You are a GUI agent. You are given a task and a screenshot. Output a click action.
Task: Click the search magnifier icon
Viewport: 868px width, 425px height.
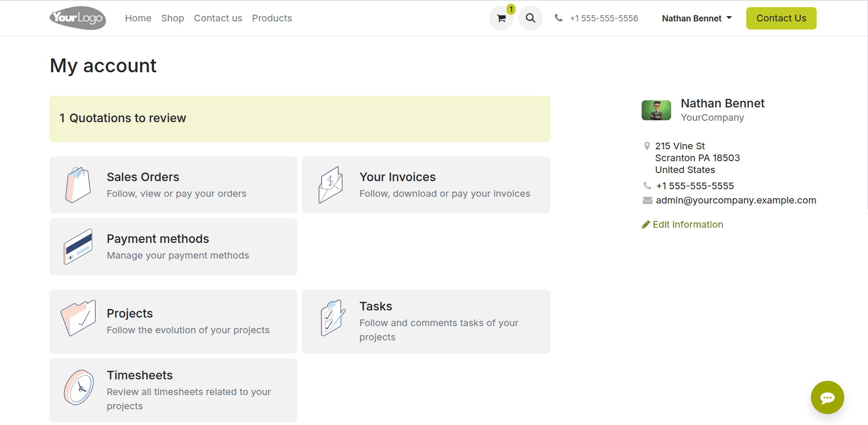tap(530, 19)
